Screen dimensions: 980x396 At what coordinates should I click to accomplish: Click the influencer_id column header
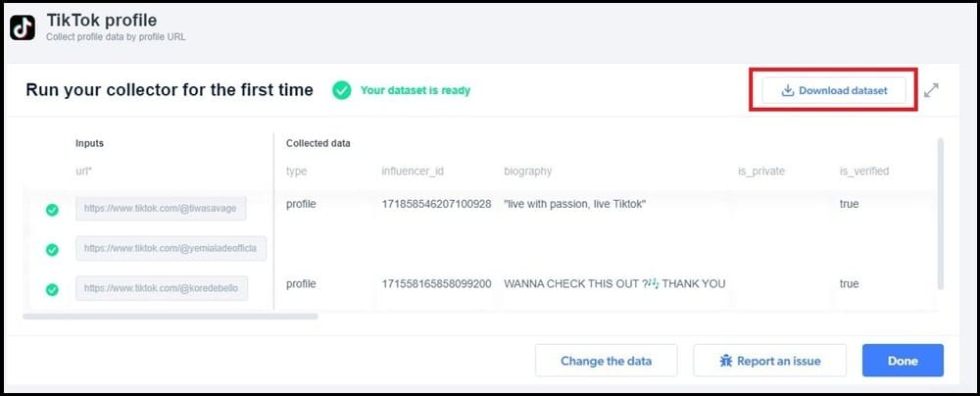pos(413,171)
